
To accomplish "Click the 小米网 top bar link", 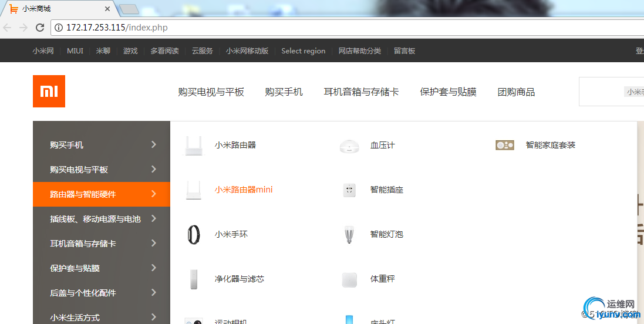I will tap(43, 51).
